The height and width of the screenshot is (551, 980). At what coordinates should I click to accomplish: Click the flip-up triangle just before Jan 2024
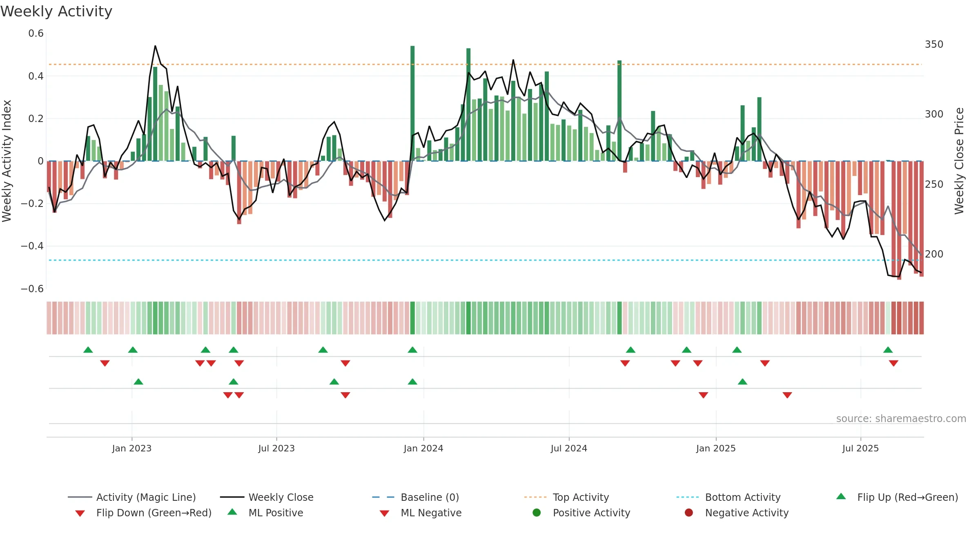pyautogui.click(x=412, y=350)
